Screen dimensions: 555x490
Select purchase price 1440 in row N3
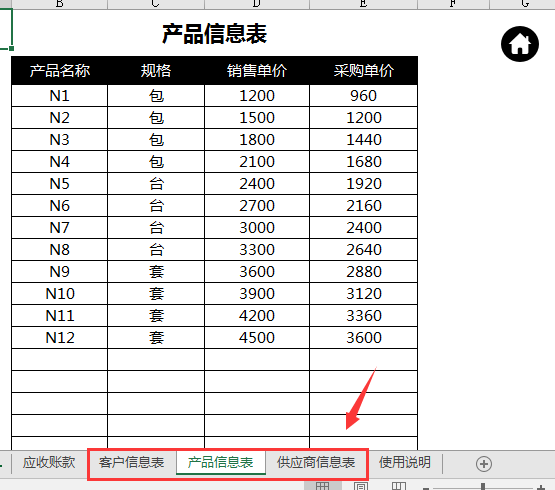pos(364,139)
